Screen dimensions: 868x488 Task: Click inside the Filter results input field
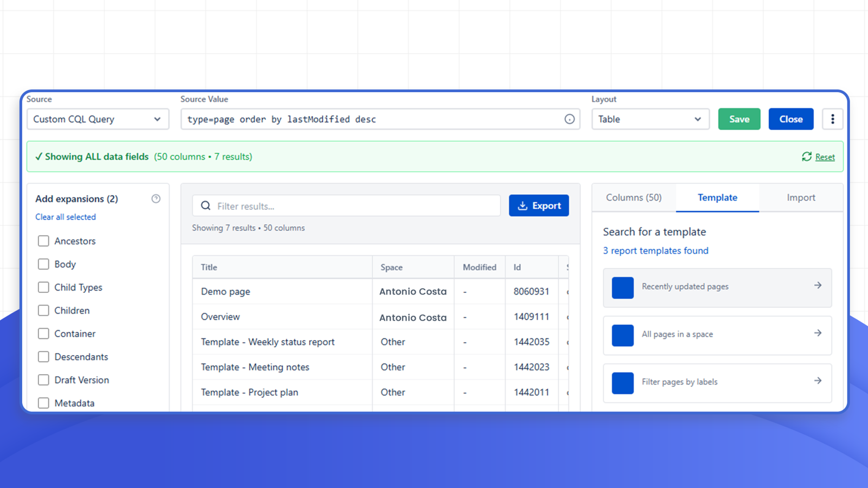tap(347, 206)
